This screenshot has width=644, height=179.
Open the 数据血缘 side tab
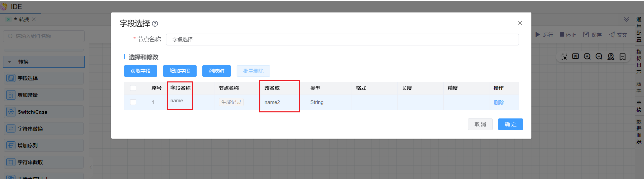pos(639,132)
